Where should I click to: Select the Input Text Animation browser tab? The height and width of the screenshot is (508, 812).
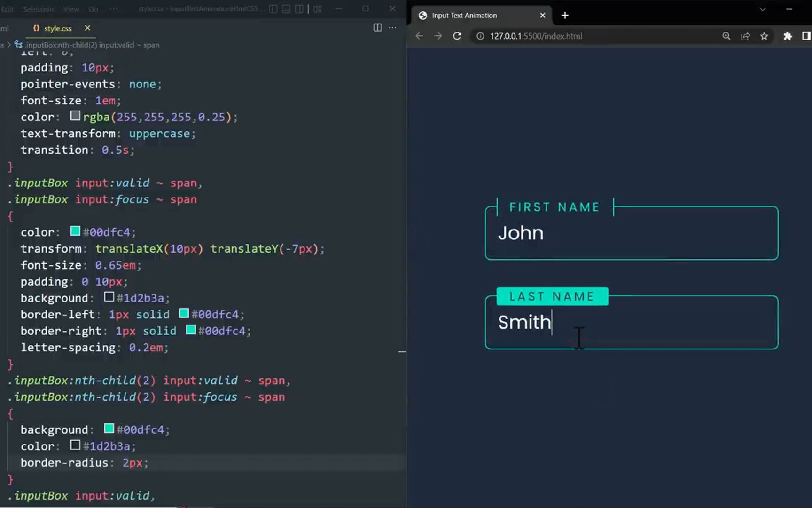click(x=482, y=16)
